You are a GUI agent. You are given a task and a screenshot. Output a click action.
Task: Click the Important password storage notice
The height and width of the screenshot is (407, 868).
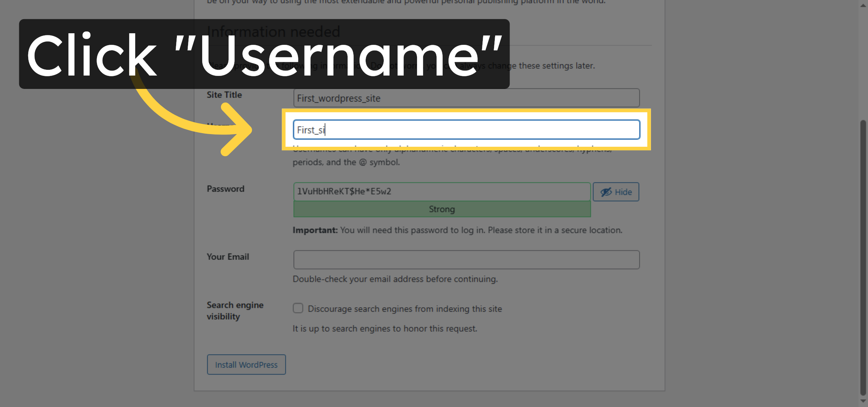click(457, 230)
